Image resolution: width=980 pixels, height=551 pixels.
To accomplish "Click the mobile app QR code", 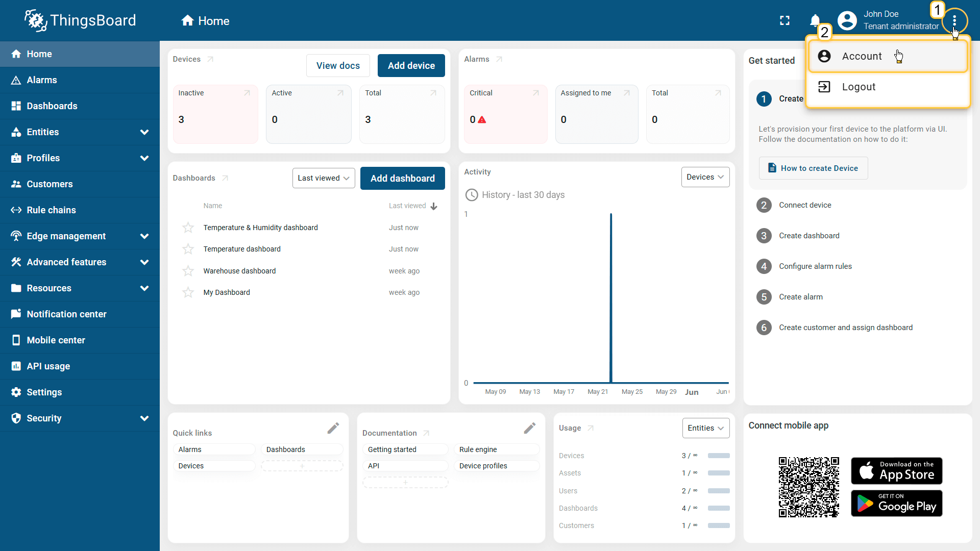I will pos(808,487).
